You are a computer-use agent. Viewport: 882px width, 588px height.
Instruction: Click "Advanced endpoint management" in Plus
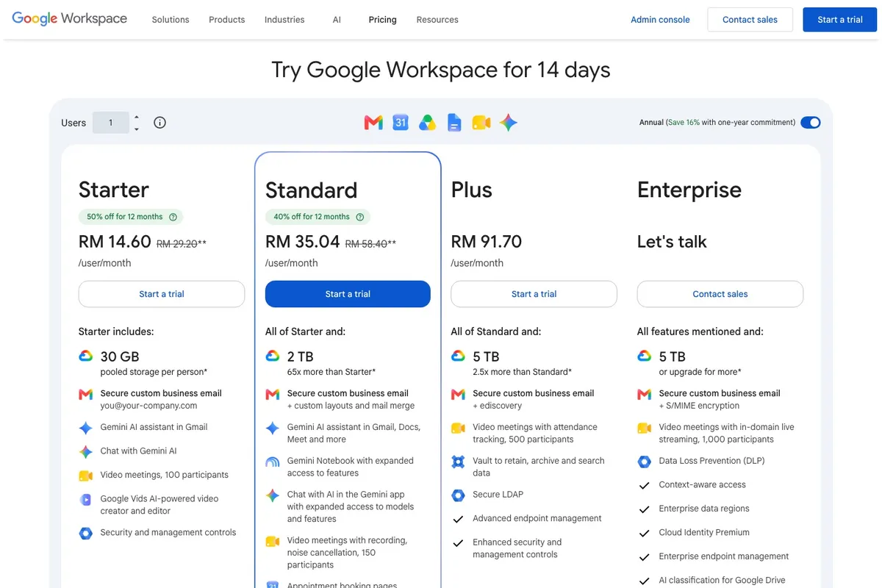(x=537, y=518)
